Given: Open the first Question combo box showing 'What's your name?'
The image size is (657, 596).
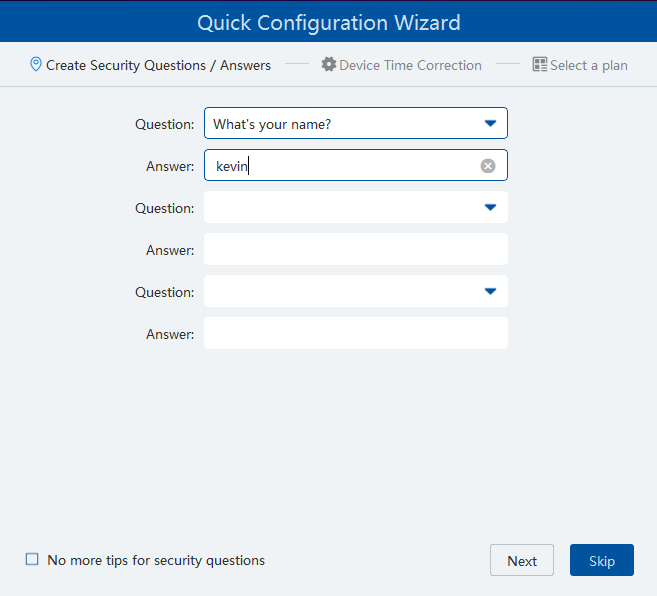Looking at the screenshot, I should (340, 124).
